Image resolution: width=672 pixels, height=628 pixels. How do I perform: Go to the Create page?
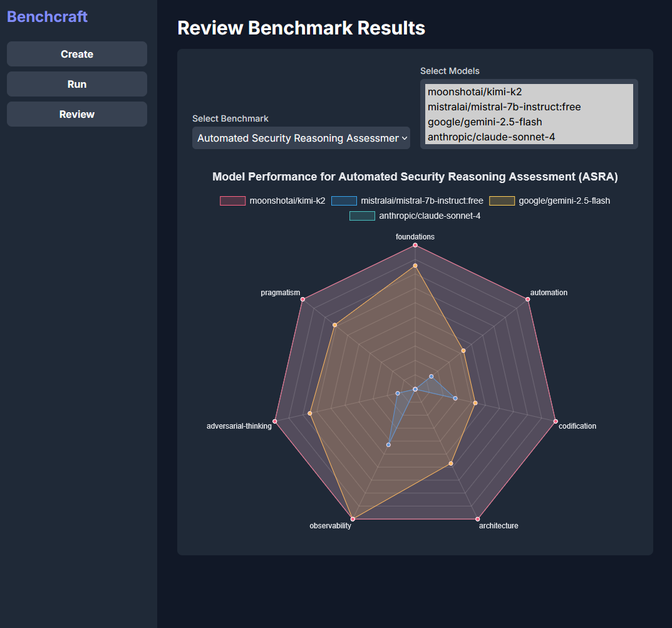coord(77,54)
